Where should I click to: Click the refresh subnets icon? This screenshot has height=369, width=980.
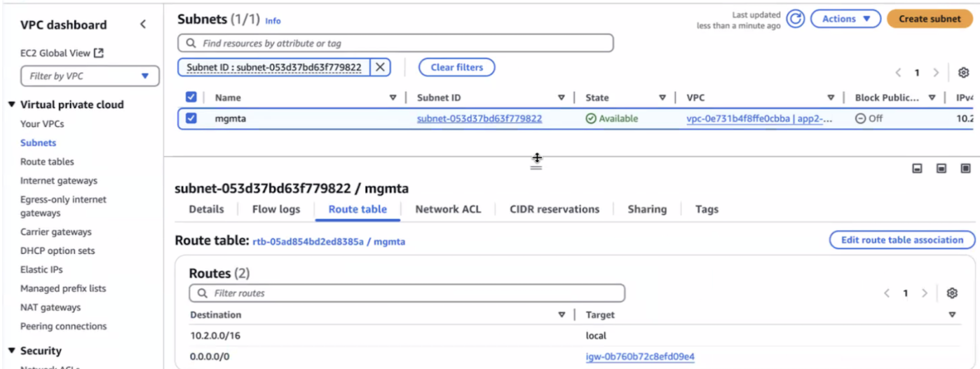[x=795, y=19]
